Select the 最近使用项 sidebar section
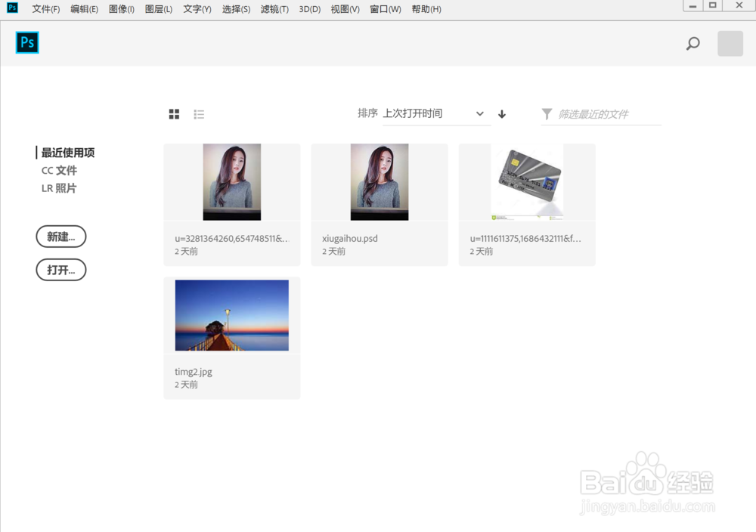Image resolution: width=756 pixels, height=532 pixels. pos(68,152)
